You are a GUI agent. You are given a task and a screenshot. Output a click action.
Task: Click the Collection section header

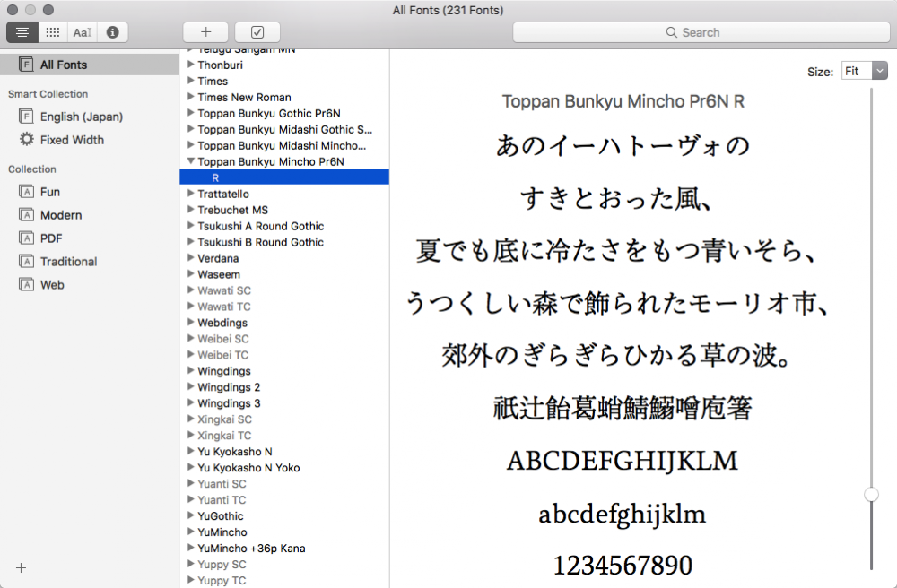coord(32,169)
